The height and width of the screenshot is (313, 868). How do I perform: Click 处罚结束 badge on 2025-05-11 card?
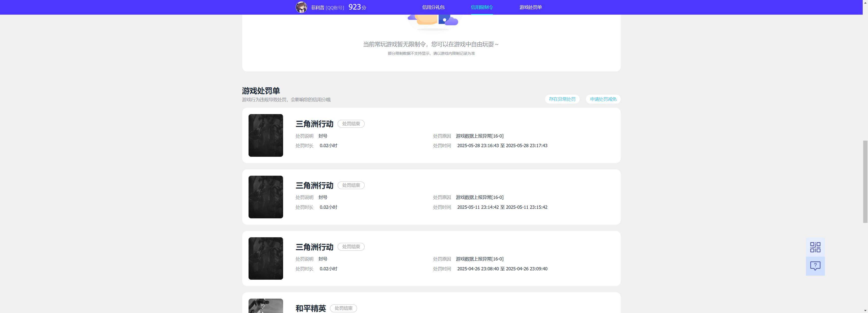351,185
